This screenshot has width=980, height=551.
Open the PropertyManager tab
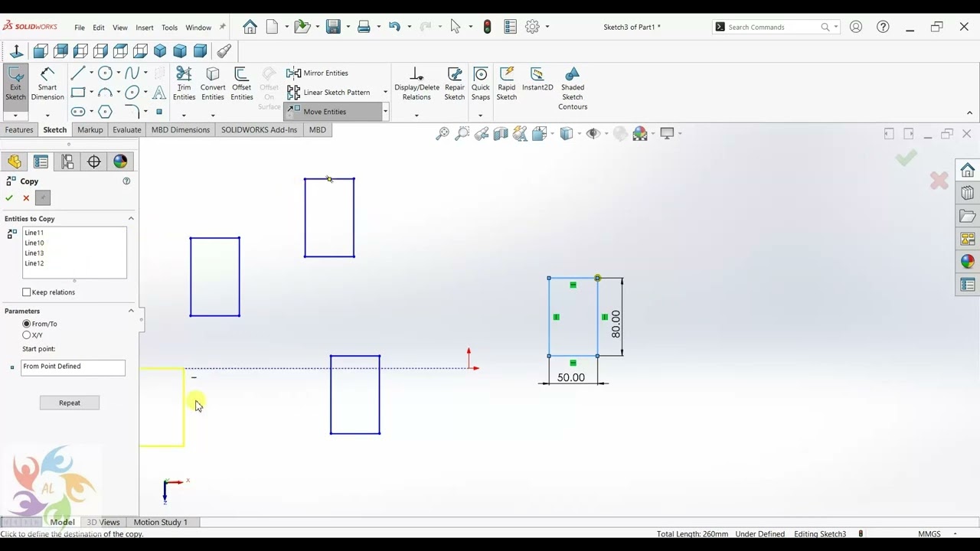click(41, 161)
